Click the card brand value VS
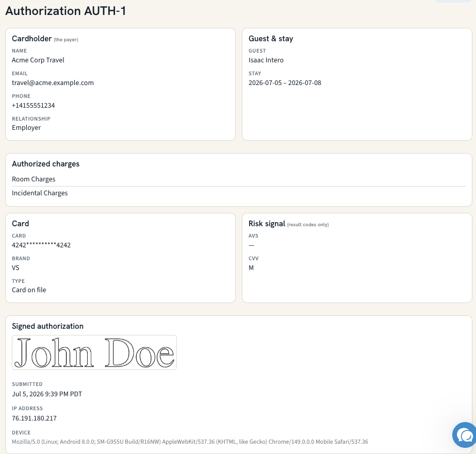476x454 pixels. coord(15,268)
